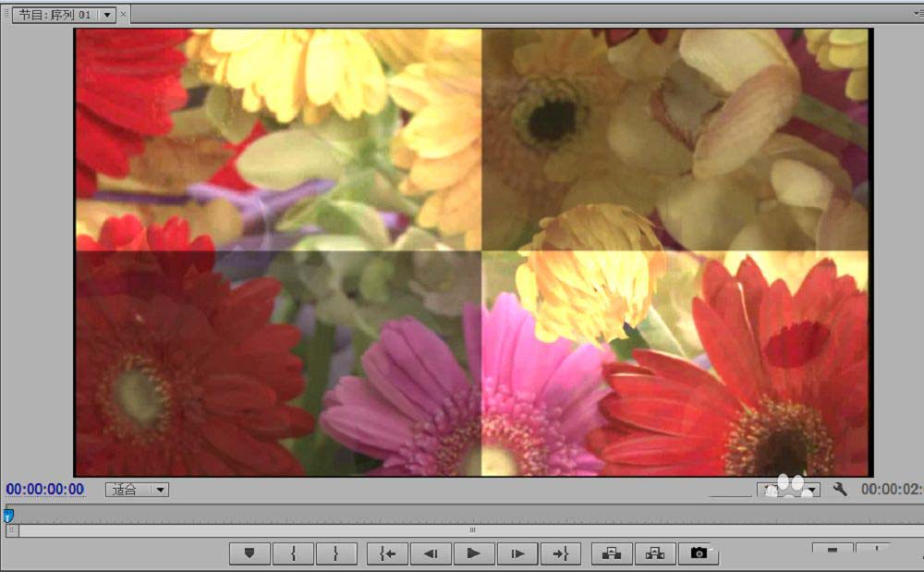Viewport: 924px width, 572px height.
Task: Play the sequence preview
Action: (x=474, y=553)
